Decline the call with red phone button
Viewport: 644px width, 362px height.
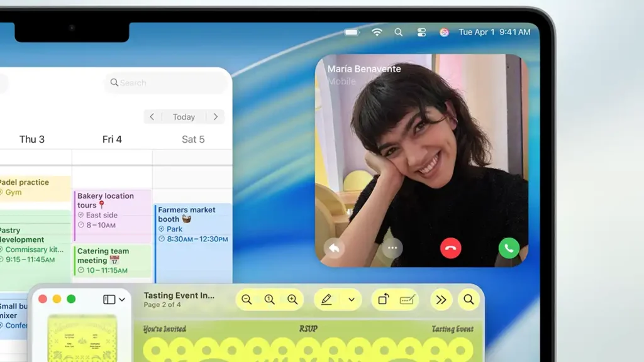pyautogui.click(x=450, y=248)
